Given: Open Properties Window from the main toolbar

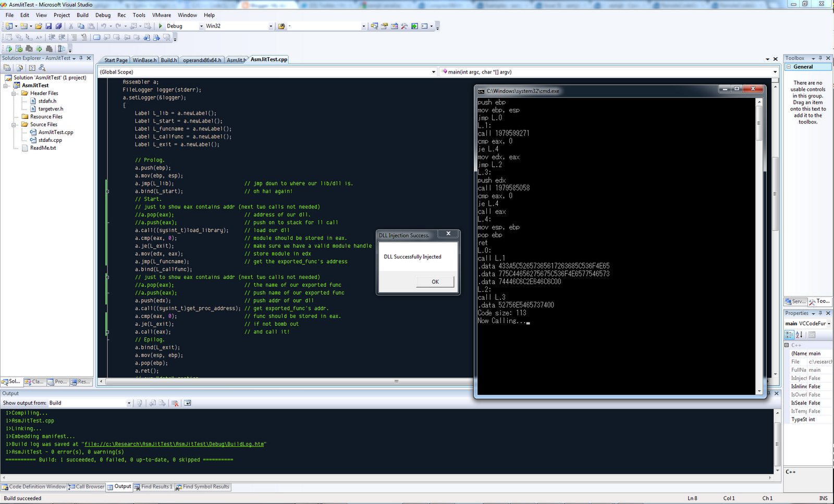Looking at the screenshot, I should (x=385, y=26).
